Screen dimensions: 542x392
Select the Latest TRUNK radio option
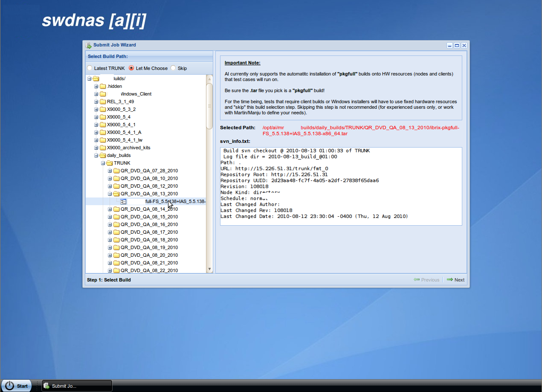tap(90, 68)
